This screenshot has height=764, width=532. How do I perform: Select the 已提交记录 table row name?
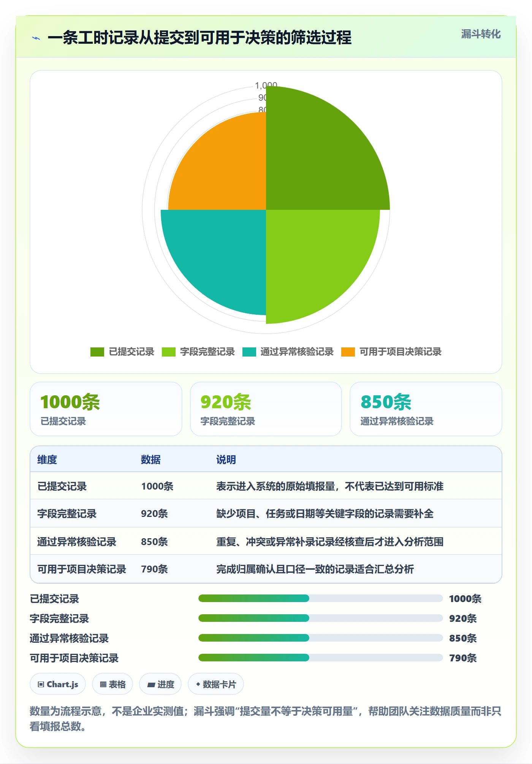tap(62, 486)
